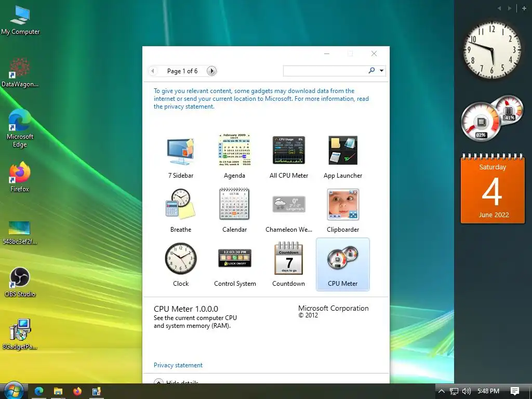Click the large CPU gauge sidebar gadget
Viewport: 532px width, 399px height.
pyautogui.click(x=480, y=122)
